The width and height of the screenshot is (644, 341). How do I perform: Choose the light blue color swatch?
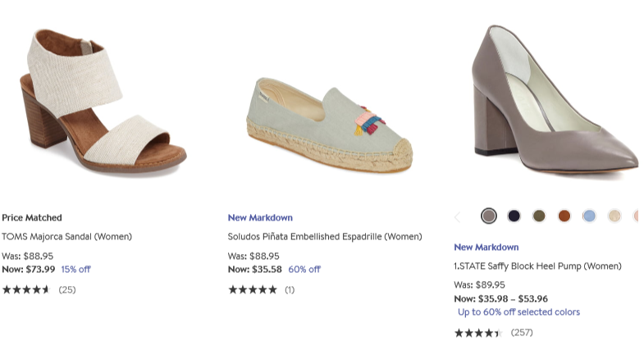point(589,216)
